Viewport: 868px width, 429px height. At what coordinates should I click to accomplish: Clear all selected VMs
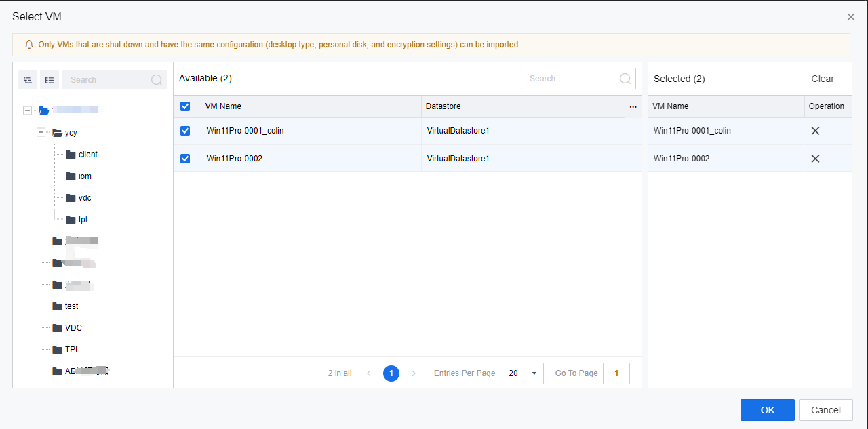[x=822, y=79]
